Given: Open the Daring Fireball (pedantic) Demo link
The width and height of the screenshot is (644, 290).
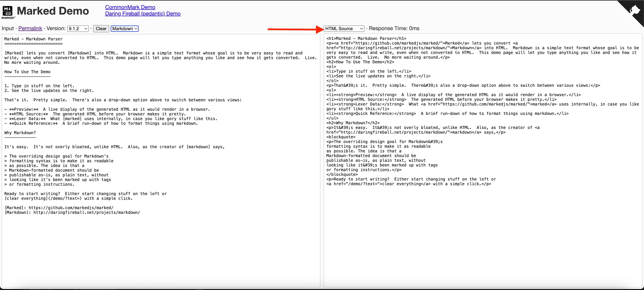Looking at the screenshot, I should 143,14.
